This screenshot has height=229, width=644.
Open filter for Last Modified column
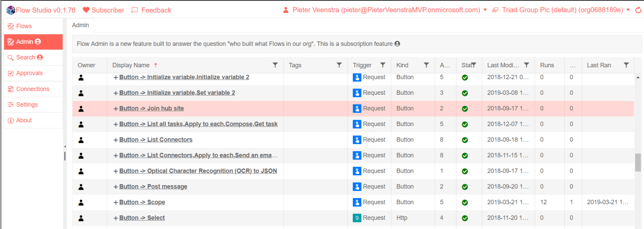(526, 65)
